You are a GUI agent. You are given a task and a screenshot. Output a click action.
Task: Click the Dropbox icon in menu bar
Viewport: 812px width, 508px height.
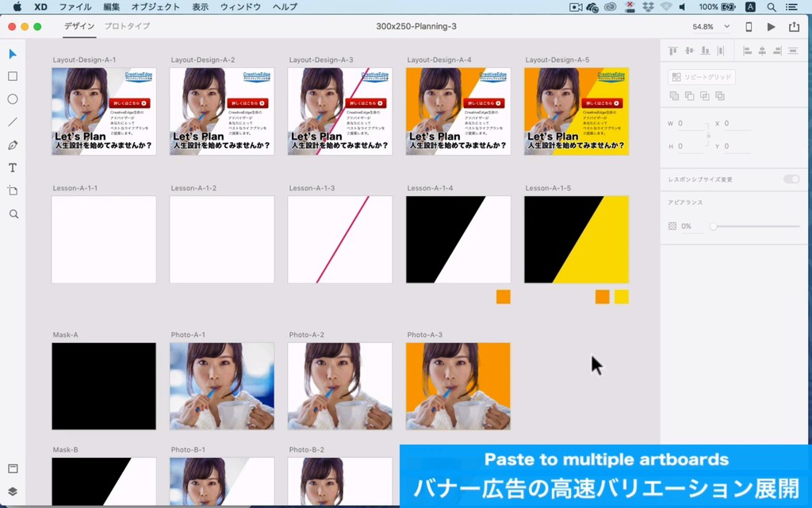[647, 6]
